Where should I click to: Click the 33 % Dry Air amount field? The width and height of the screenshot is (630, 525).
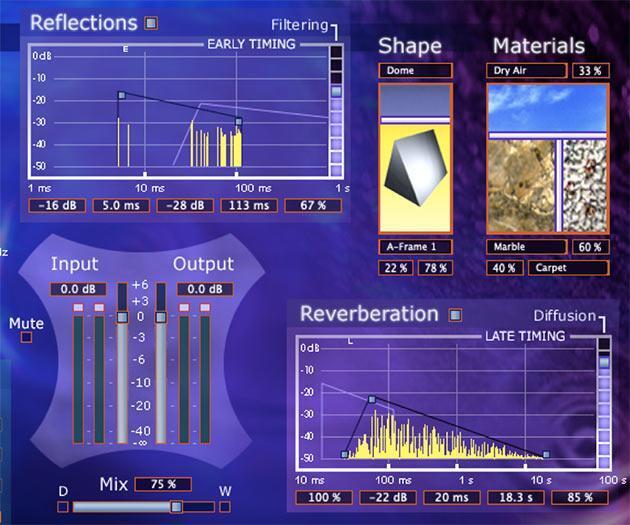590,71
